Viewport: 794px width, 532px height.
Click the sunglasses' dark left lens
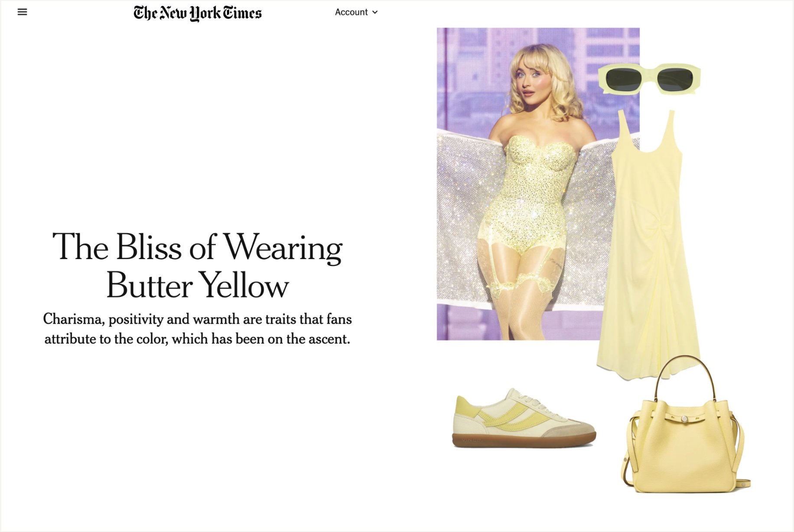623,79
